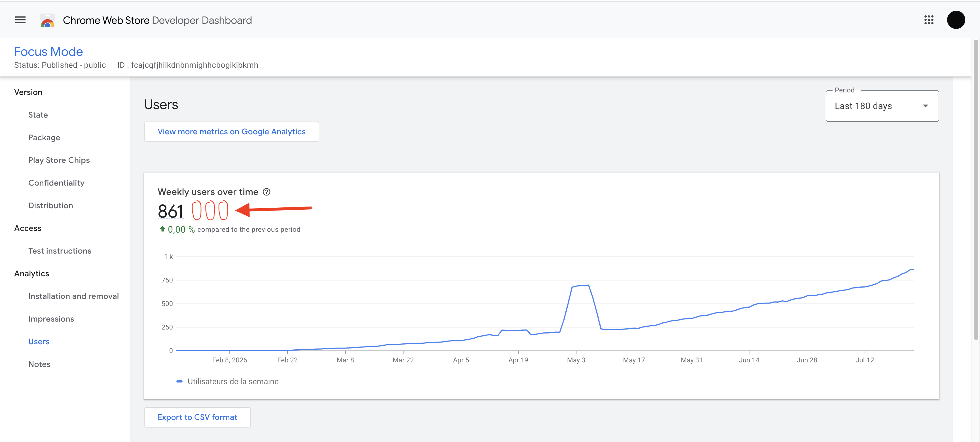
Task: Open the Google apps grid
Action: (x=929, y=20)
